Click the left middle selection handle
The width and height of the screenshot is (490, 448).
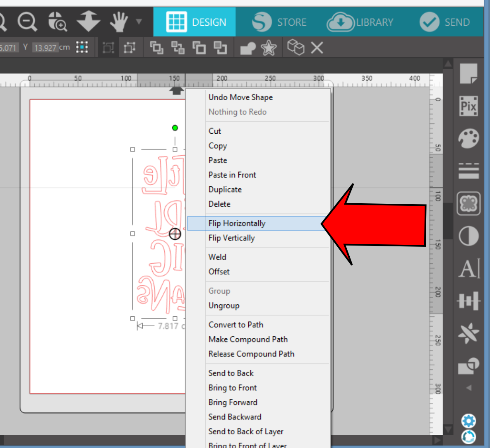132,234
